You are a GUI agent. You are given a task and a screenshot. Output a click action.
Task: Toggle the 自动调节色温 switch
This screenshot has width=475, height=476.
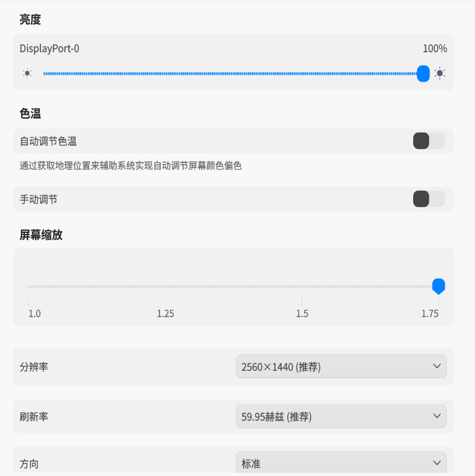coord(428,141)
